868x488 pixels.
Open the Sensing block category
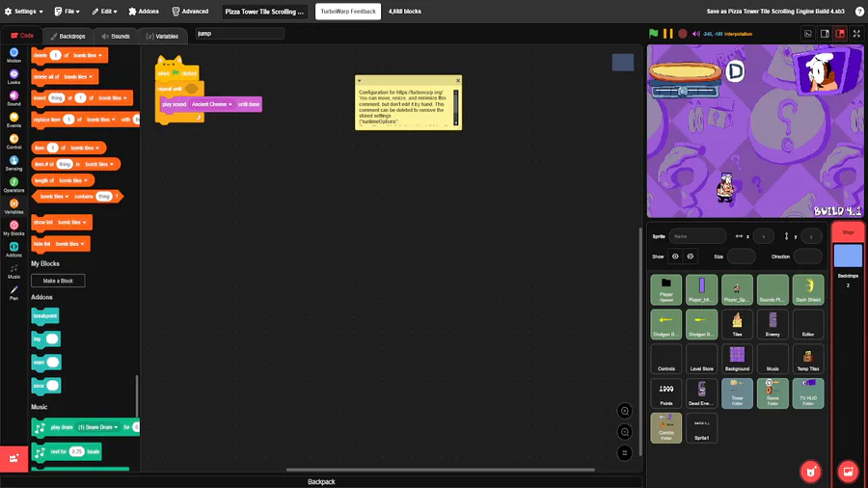(14, 163)
